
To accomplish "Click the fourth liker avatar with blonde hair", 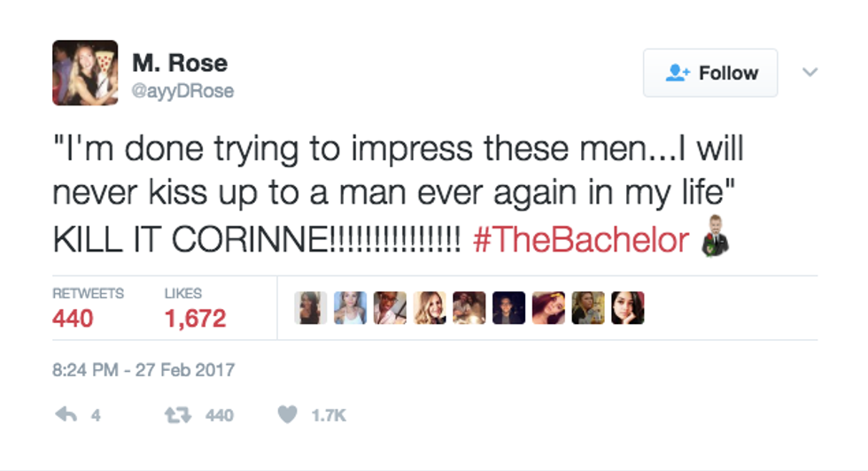I will click(430, 308).
